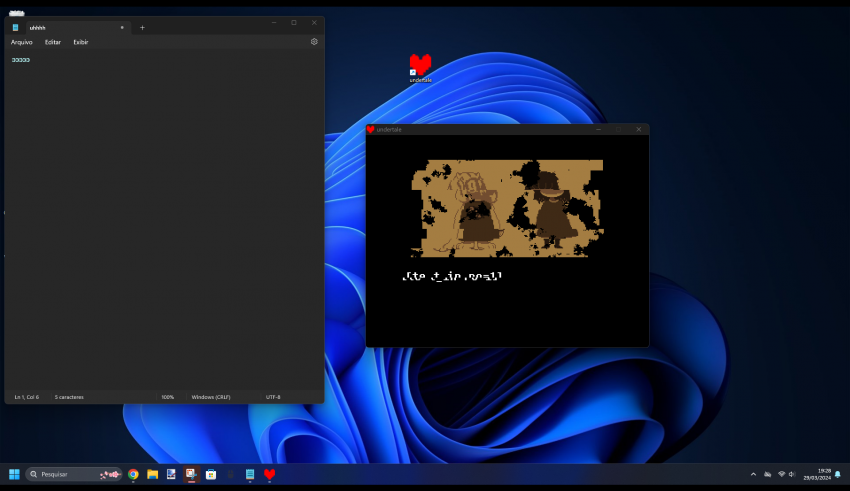Click the cherry blossom search highlight icon
850x491 pixels.
point(110,474)
